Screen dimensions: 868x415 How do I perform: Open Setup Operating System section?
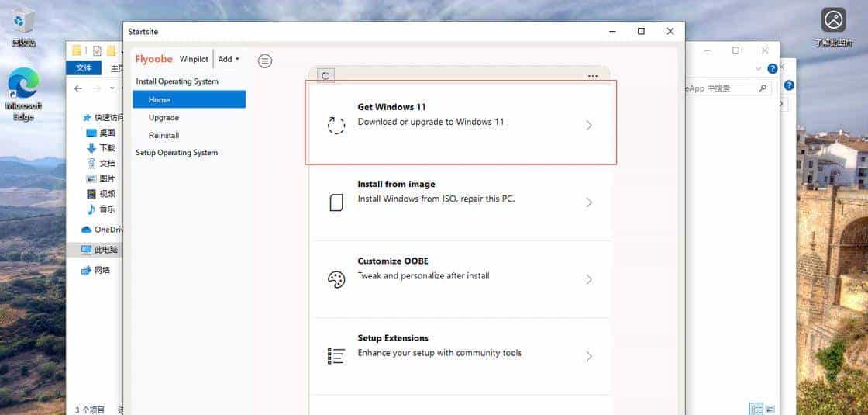click(177, 153)
